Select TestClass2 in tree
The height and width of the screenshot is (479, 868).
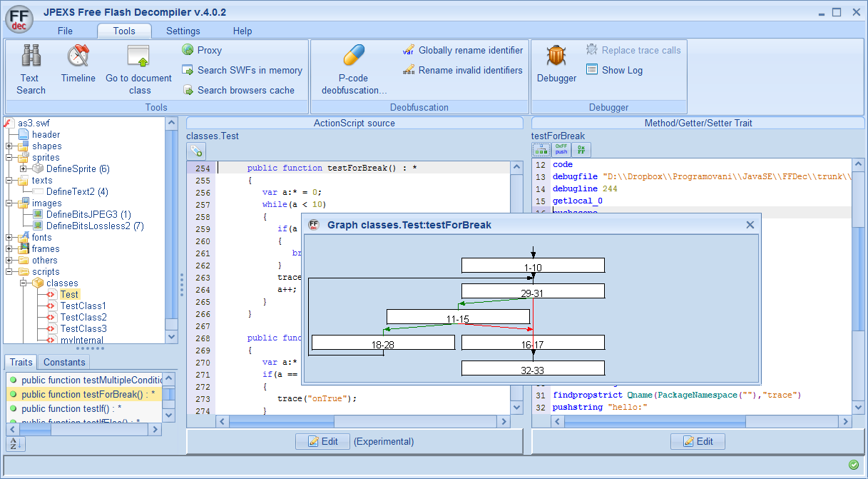pyautogui.click(x=83, y=318)
